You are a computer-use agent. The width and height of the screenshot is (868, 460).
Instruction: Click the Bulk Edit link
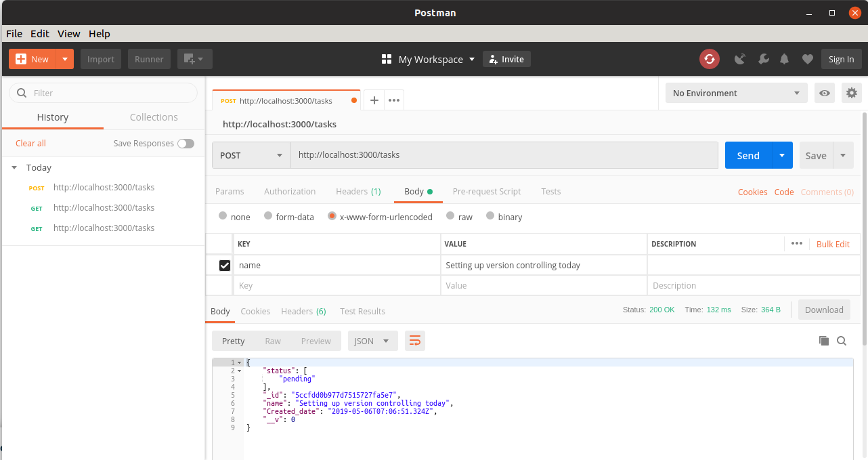point(833,244)
